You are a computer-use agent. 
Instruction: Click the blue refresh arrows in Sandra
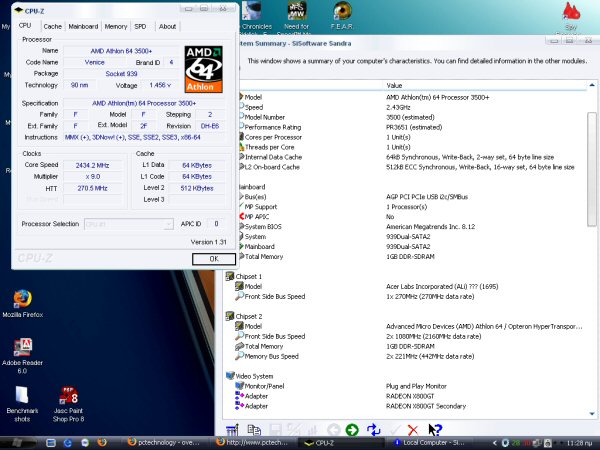pyautogui.click(x=373, y=430)
